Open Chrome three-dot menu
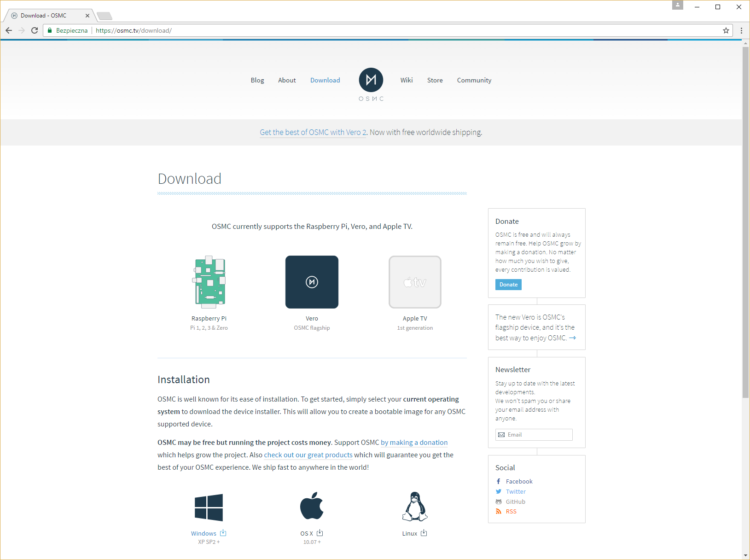 741,30
